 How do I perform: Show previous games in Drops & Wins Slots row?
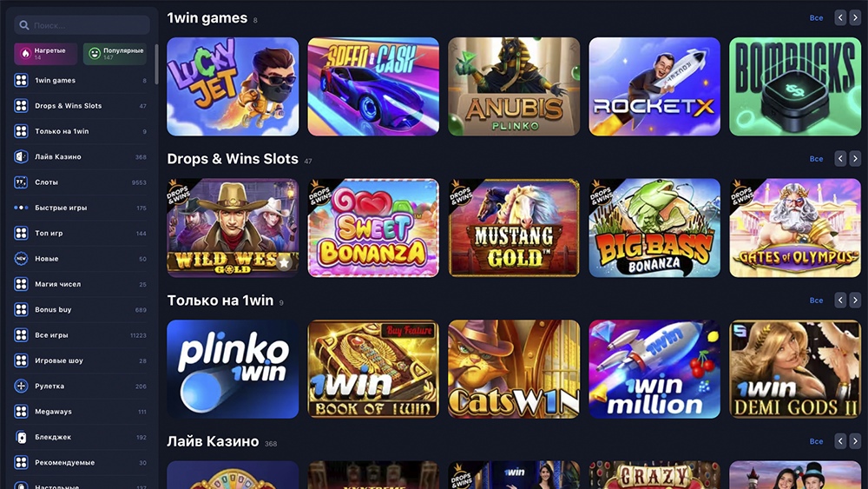840,159
